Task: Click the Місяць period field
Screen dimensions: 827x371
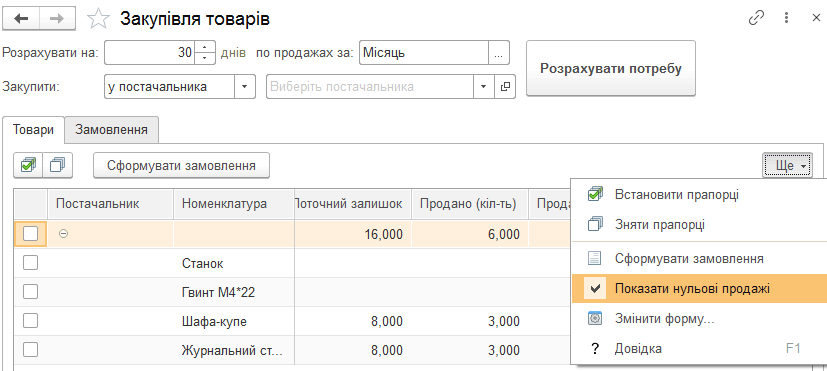Action: (424, 53)
